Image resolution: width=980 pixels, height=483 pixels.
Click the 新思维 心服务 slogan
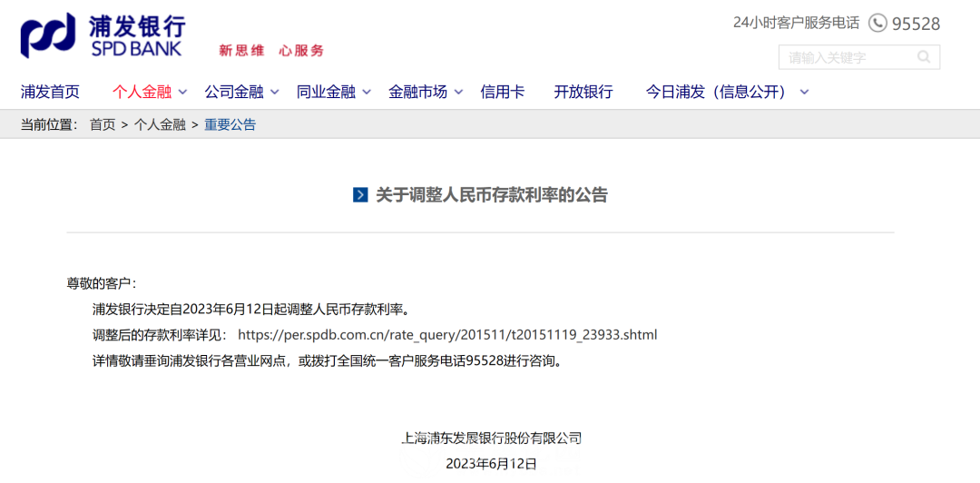pos(271,51)
